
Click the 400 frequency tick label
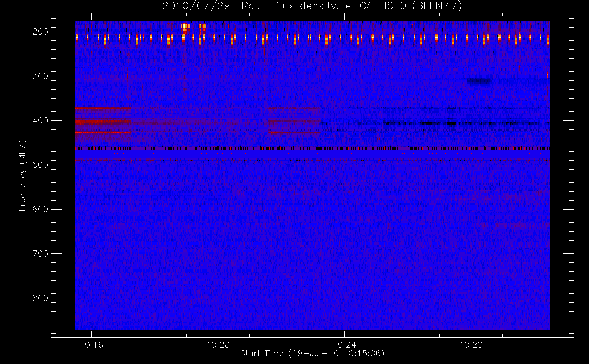coord(40,120)
